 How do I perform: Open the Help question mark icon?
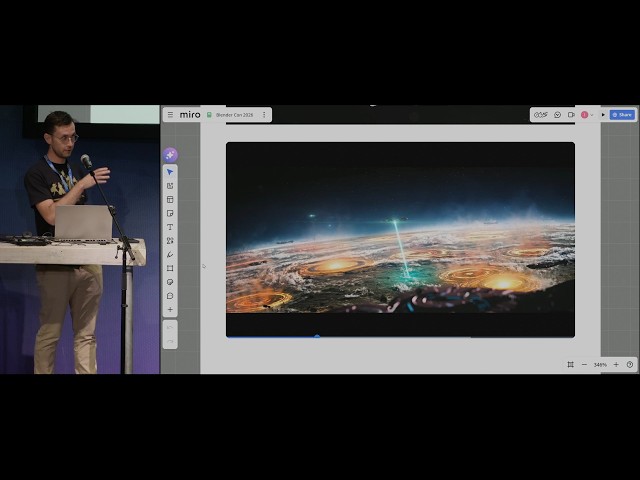[630, 364]
